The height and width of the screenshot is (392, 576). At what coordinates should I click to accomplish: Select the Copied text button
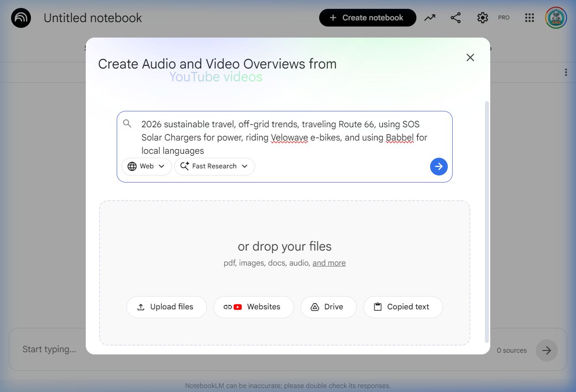click(x=403, y=307)
